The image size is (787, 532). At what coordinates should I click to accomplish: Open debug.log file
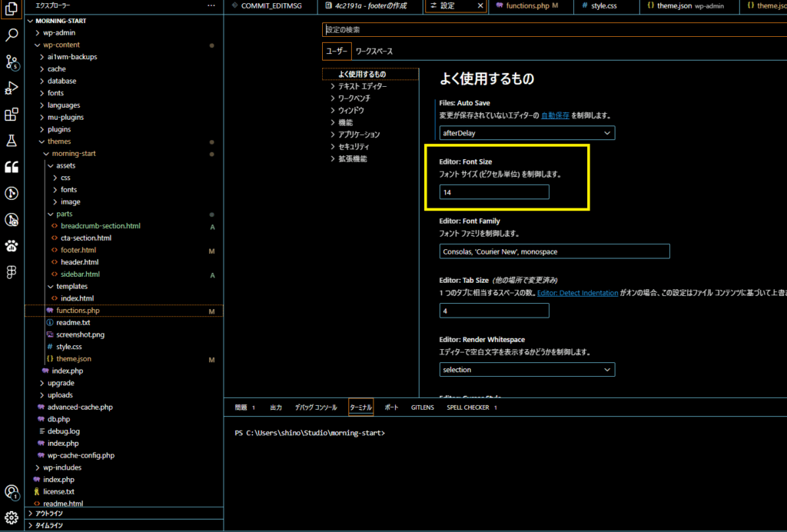[124, 431]
